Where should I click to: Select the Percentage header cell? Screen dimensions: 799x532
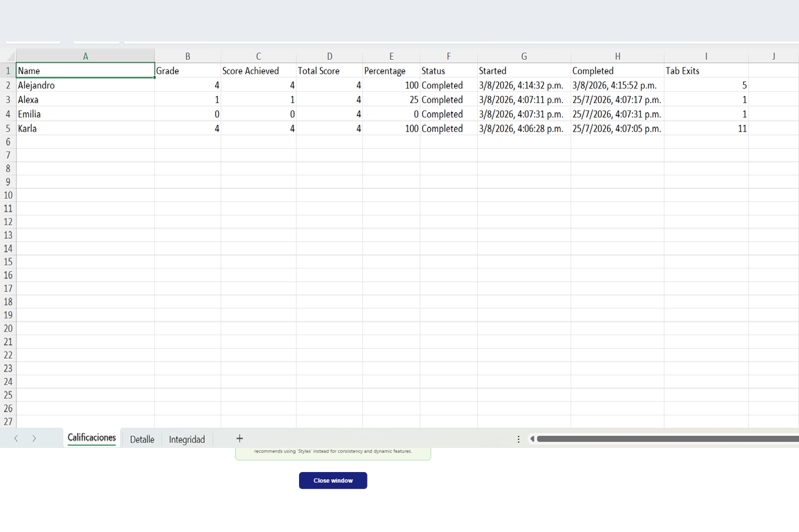point(391,71)
